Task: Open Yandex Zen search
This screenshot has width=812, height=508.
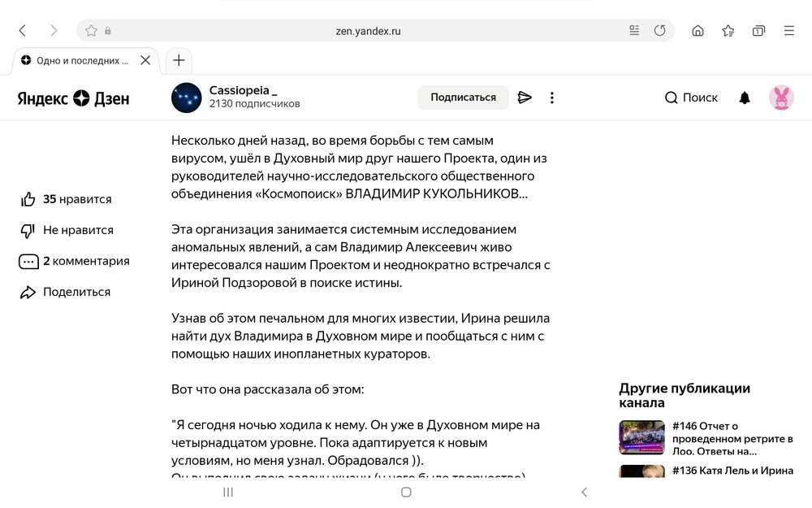Action: tap(691, 98)
